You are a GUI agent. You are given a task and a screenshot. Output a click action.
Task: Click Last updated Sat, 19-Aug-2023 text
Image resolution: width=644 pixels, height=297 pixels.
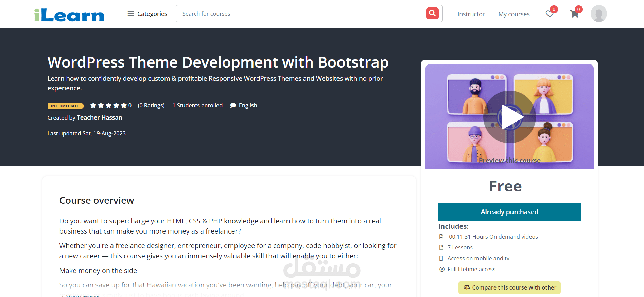[x=86, y=133]
